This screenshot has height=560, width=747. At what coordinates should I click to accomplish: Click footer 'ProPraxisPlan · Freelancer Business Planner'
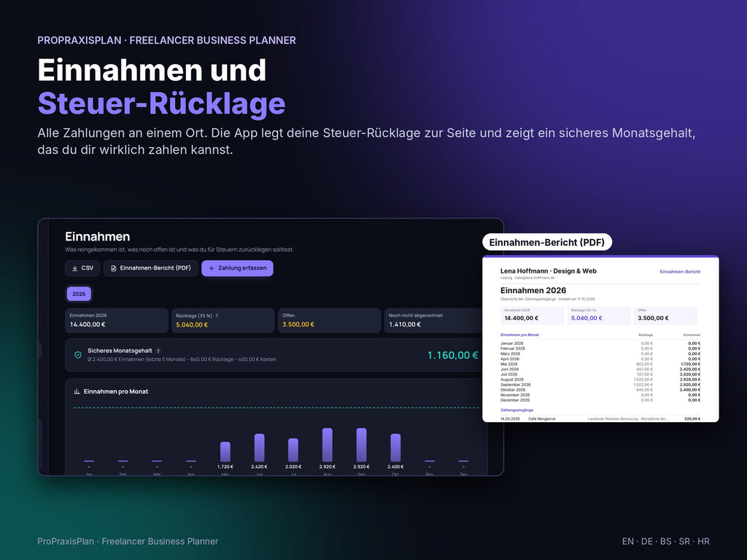128,542
